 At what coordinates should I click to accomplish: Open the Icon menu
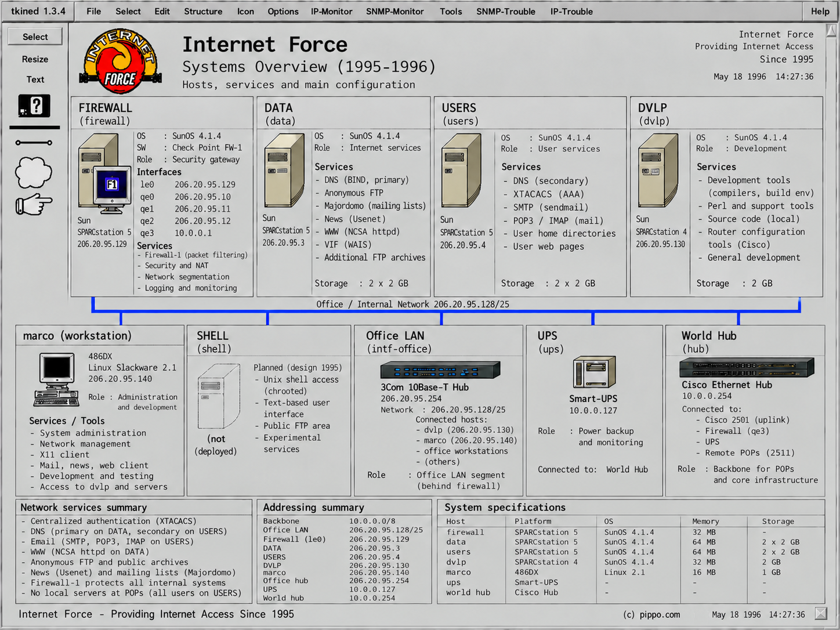point(245,11)
